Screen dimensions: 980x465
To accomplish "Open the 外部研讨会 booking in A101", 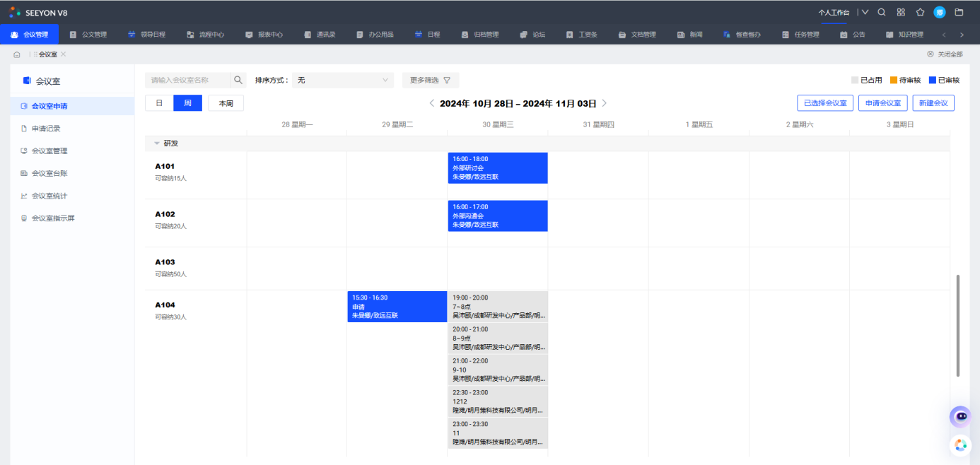I will click(498, 168).
